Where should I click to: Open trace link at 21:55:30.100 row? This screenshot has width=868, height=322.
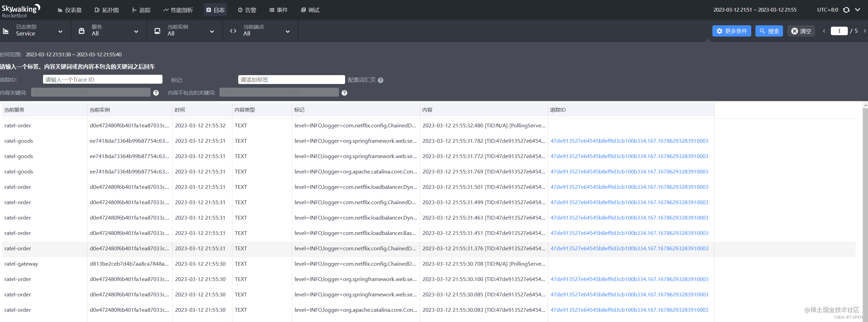coord(629,279)
